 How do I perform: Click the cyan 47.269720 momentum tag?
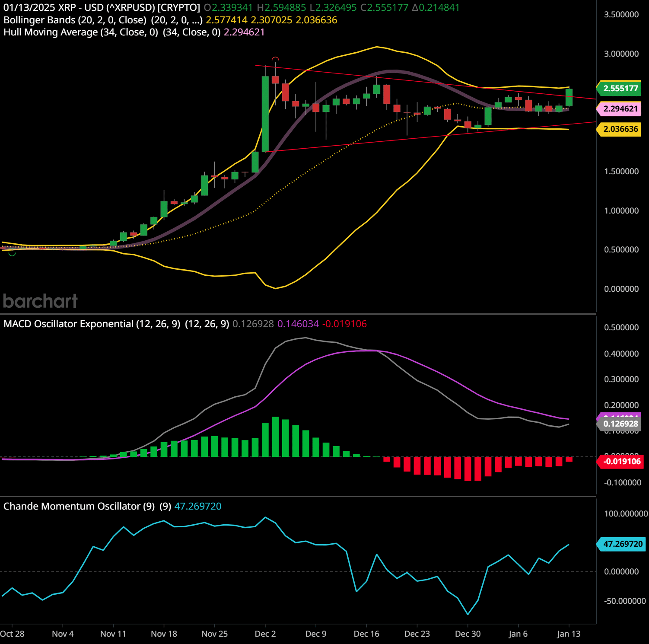click(622, 544)
